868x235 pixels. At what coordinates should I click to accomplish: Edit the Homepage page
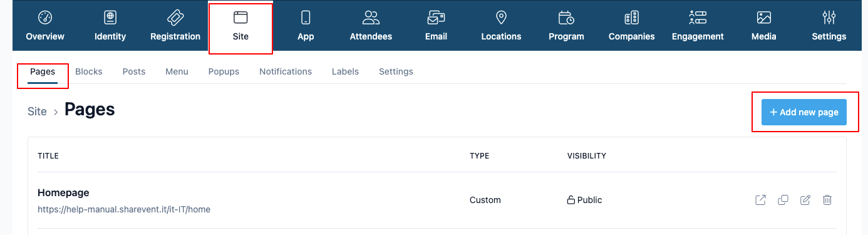pos(805,201)
